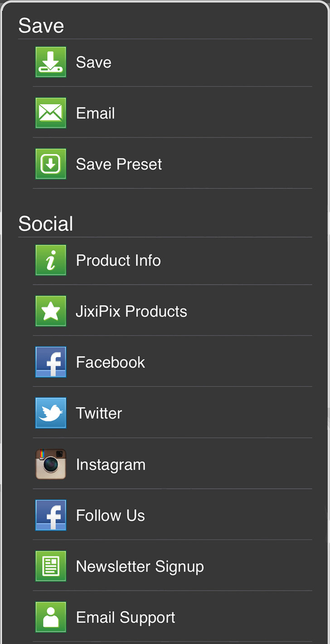Choose the Email menu entry label
The image size is (330, 644).
[95, 113]
